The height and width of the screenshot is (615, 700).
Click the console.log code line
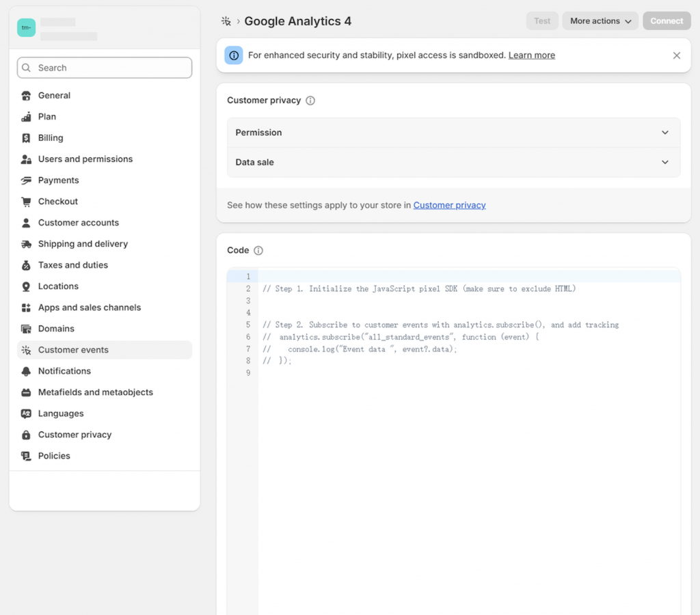pyautogui.click(x=360, y=349)
